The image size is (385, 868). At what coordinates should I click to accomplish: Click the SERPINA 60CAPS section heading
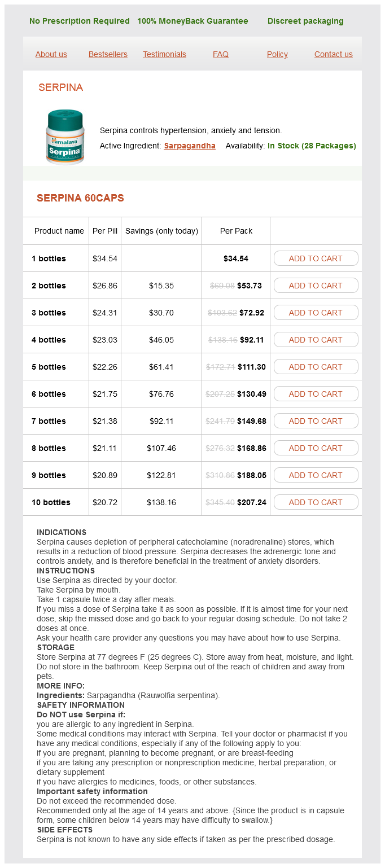point(80,198)
